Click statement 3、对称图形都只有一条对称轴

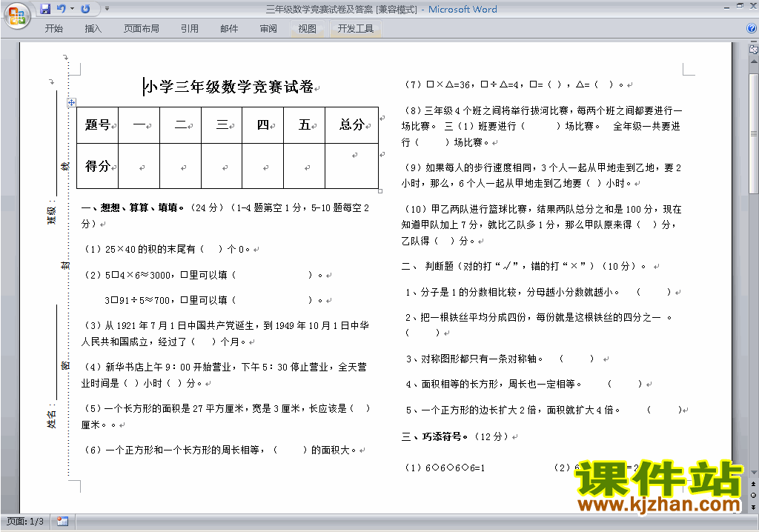[x=474, y=359]
